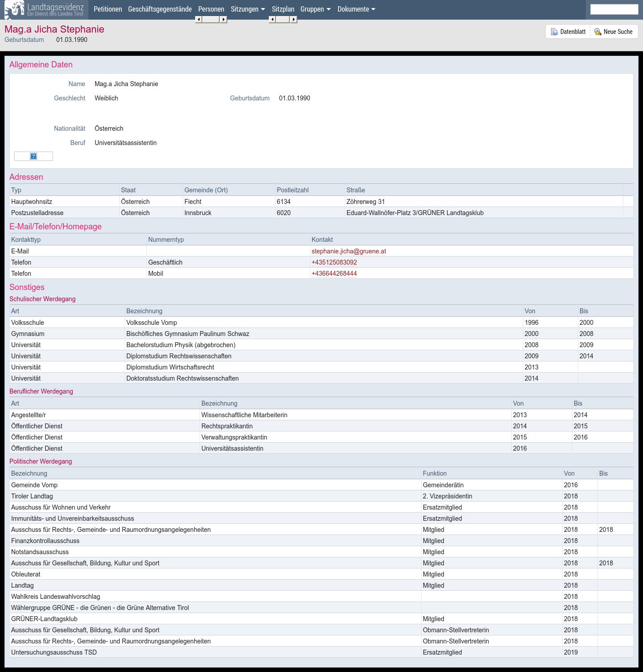This screenshot has width=643, height=672.
Task: Click the Allgemeine Daten heading
Action: coord(41,65)
